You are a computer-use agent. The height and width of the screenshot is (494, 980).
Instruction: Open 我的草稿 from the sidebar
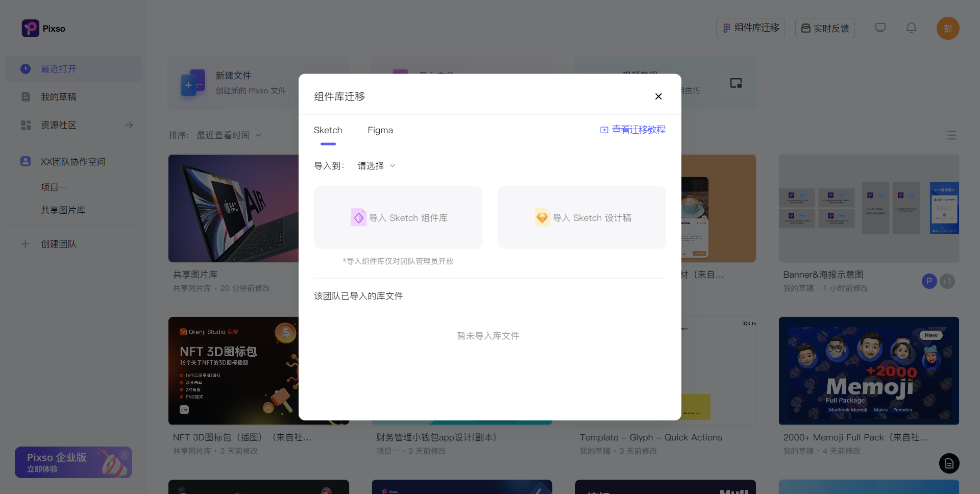58,96
